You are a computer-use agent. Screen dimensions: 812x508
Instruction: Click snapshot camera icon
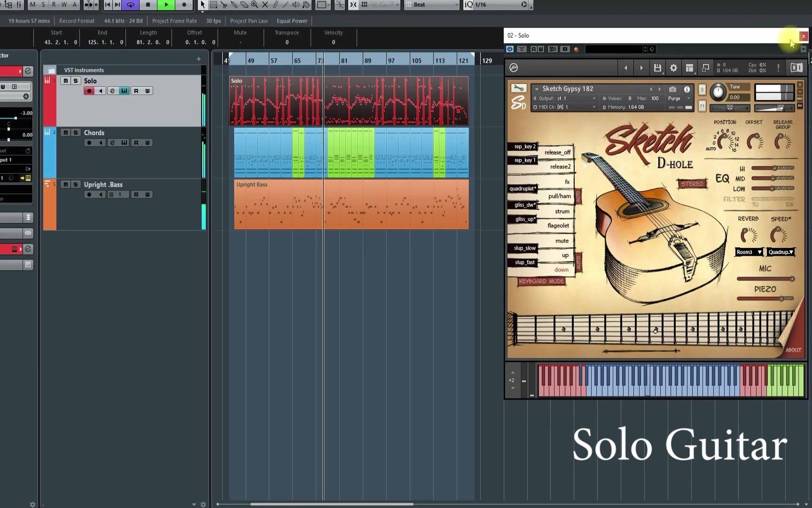[x=672, y=89]
